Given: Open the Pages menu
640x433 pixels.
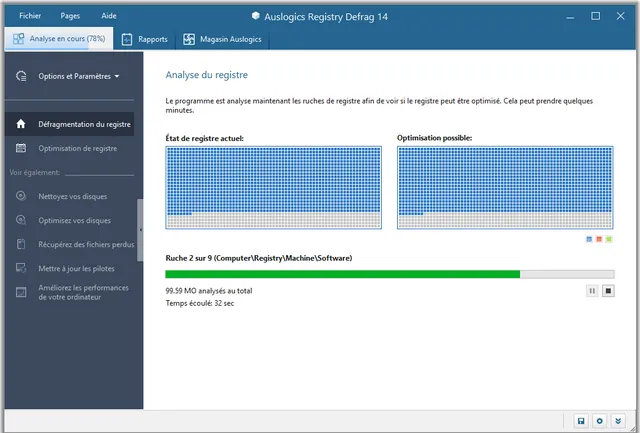Looking at the screenshot, I should 70,16.
